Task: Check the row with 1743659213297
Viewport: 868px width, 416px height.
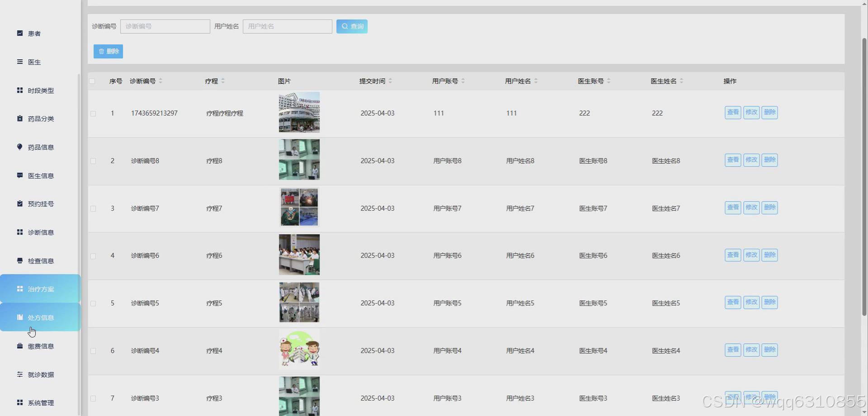Action: click(93, 113)
